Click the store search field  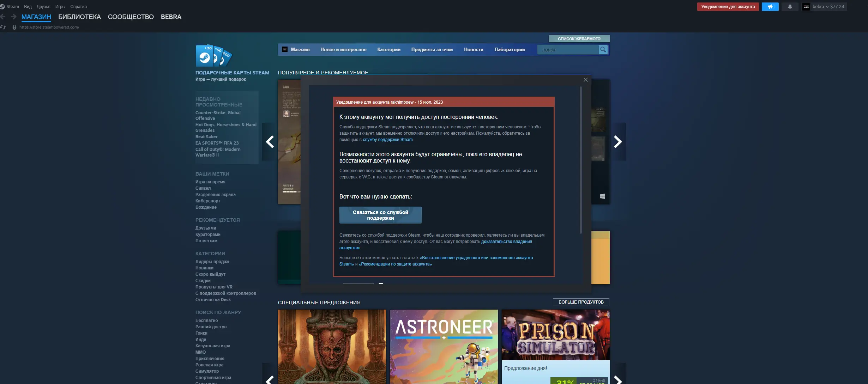568,50
